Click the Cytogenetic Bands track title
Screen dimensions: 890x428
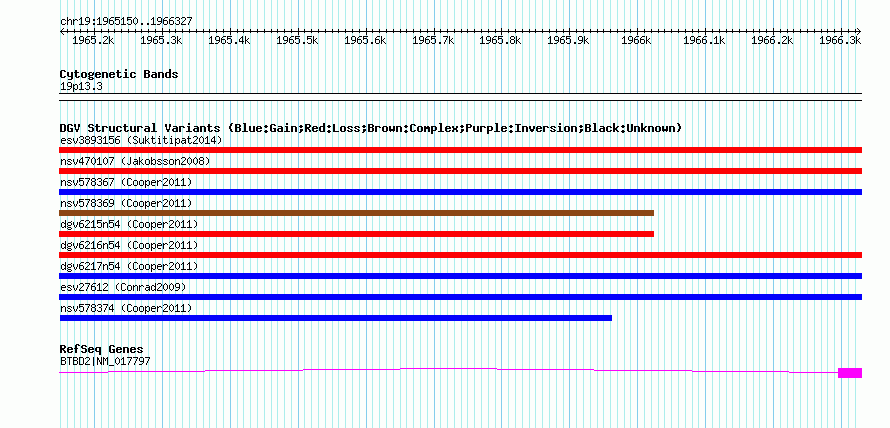click(119, 74)
